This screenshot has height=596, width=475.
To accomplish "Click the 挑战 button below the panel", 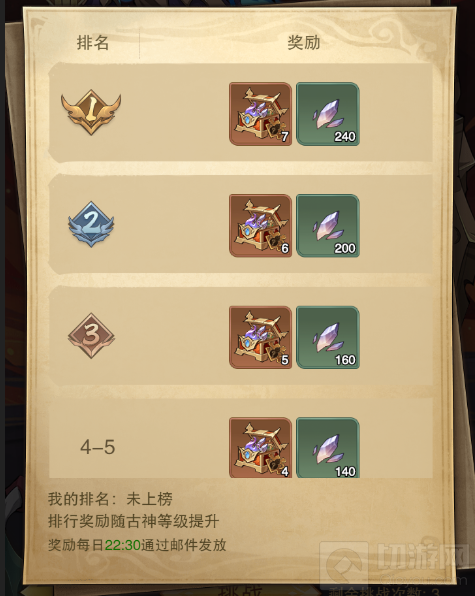I will point(241,590).
